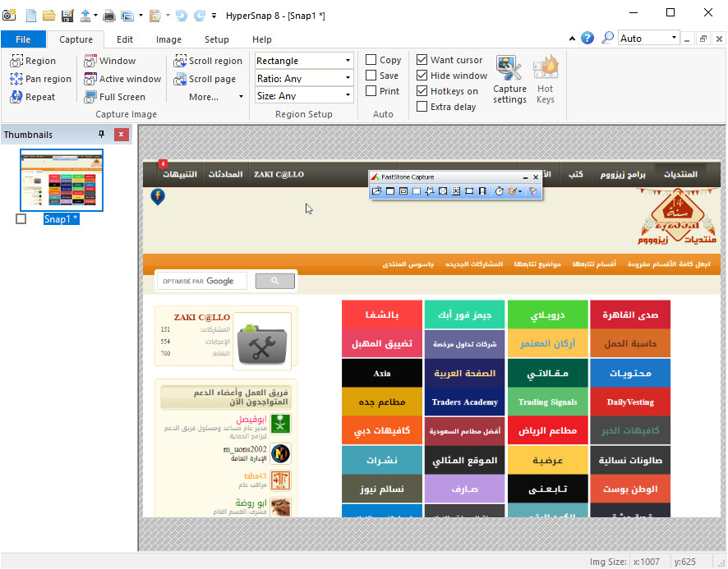Open a file with the folder icon
728x569 pixels.
click(48, 16)
